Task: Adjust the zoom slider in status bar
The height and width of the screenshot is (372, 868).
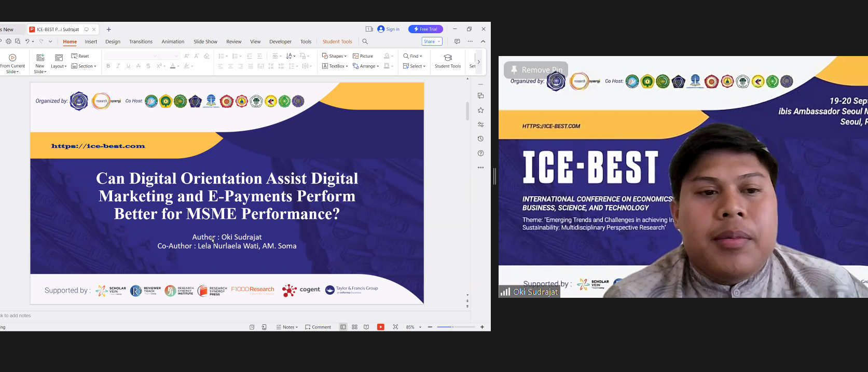Action: point(456,327)
